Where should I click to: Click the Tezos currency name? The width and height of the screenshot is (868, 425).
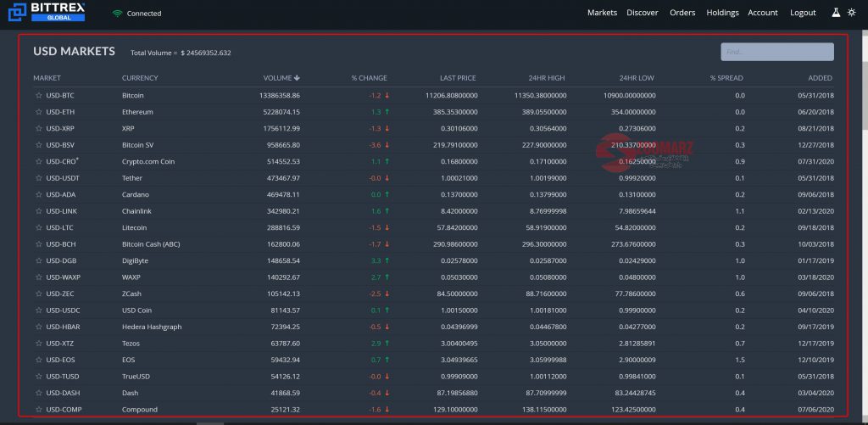(131, 344)
